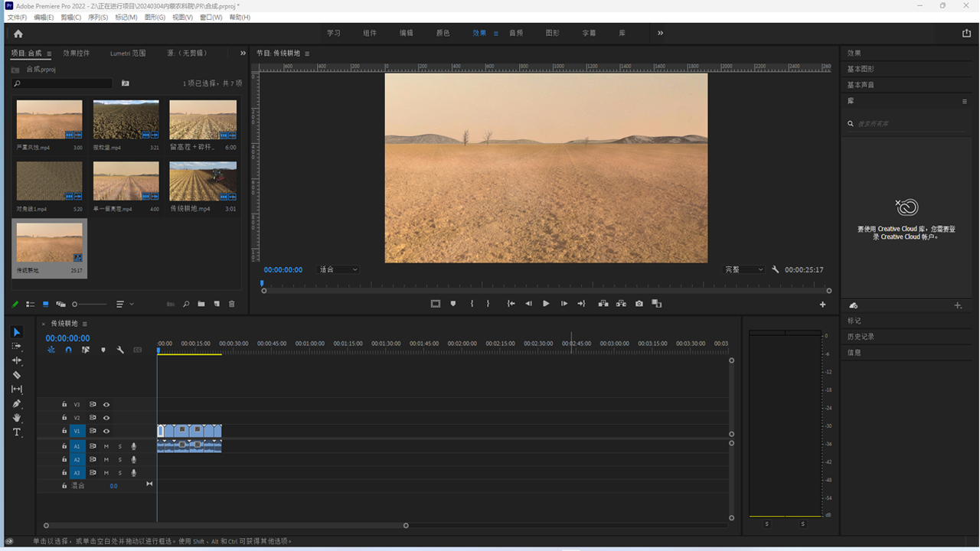The width and height of the screenshot is (980, 551).
Task: Click Export Frame camera icon
Action: 639,304
